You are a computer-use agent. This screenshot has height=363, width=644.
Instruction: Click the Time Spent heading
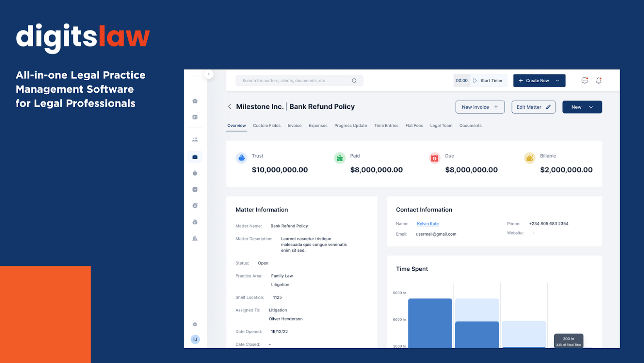(x=412, y=269)
